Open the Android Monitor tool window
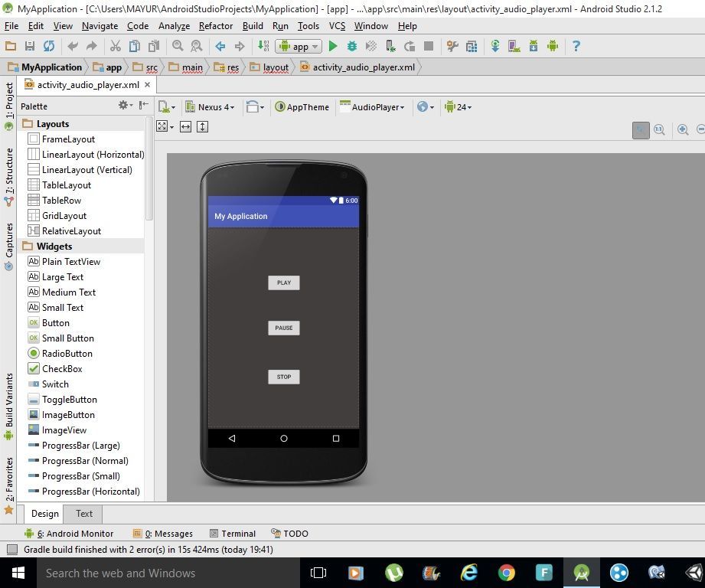The width and height of the screenshot is (705, 588). click(x=69, y=534)
